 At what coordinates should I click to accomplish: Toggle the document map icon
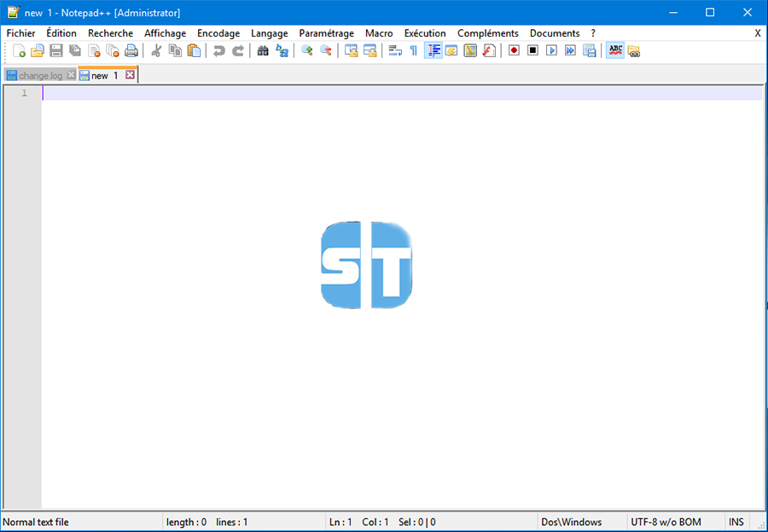pyautogui.click(x=470, y=50)
